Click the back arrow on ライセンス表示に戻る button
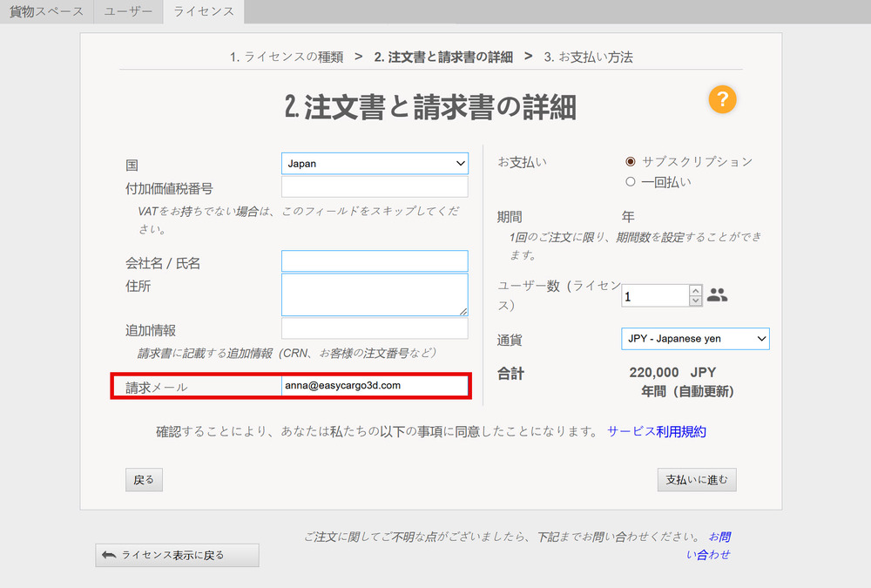This screenshot has height=588, width=871. pos(109,555)
